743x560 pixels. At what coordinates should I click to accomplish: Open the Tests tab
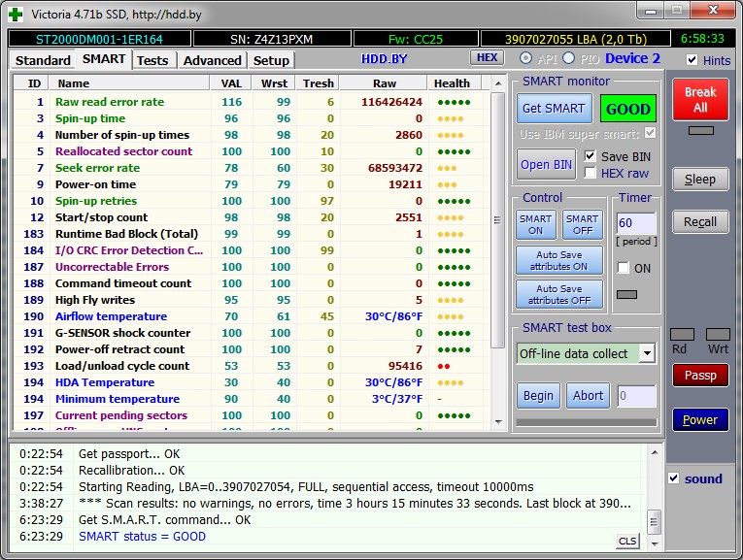pos(152,60)
